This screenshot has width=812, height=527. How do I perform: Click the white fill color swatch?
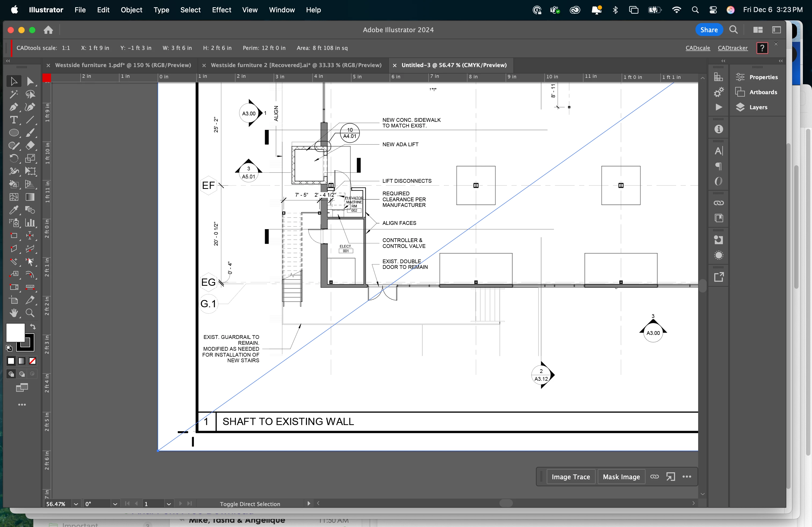(15, 333)
